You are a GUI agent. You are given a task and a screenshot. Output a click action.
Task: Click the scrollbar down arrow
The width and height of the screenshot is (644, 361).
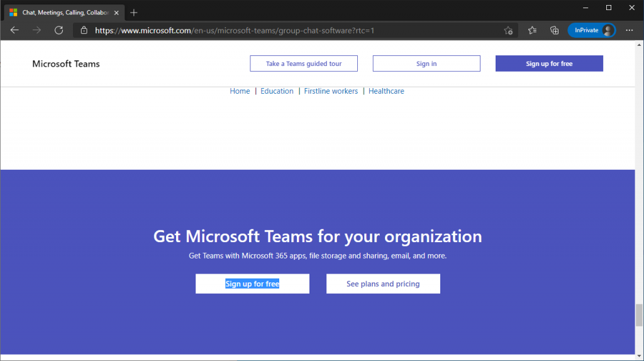pyautogui.click(x=639, y=356)
